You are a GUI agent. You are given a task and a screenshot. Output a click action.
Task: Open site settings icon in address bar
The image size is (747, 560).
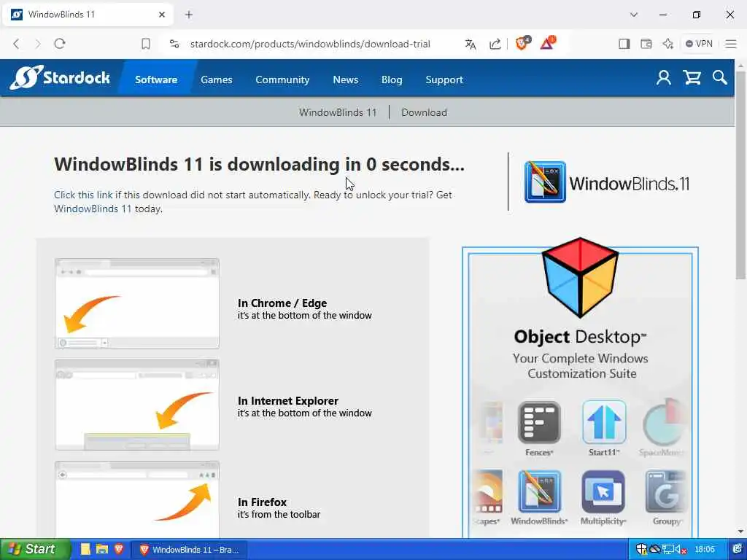click(174, 44)
